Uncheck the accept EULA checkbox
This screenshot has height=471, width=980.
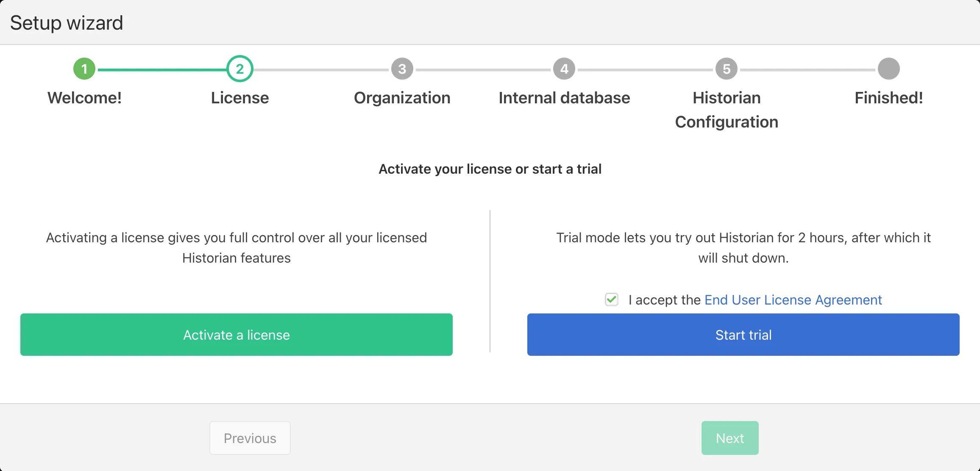612,300
